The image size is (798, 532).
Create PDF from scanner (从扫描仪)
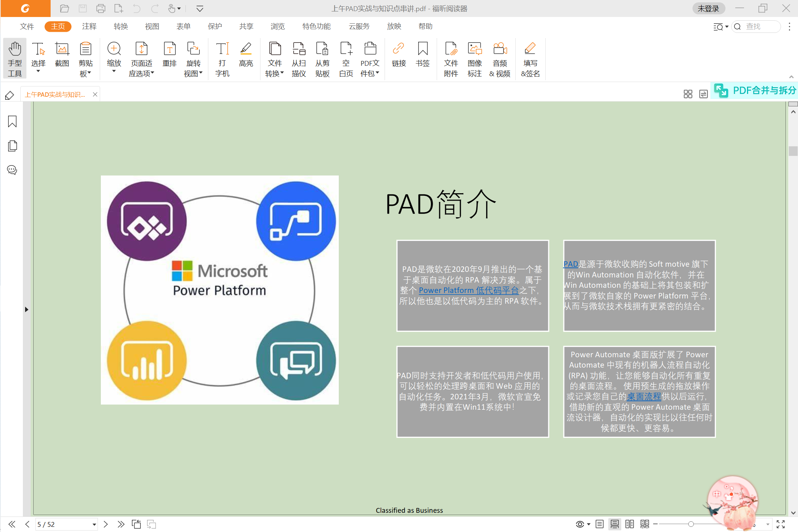pyautogui.click(x=299, y=59)
